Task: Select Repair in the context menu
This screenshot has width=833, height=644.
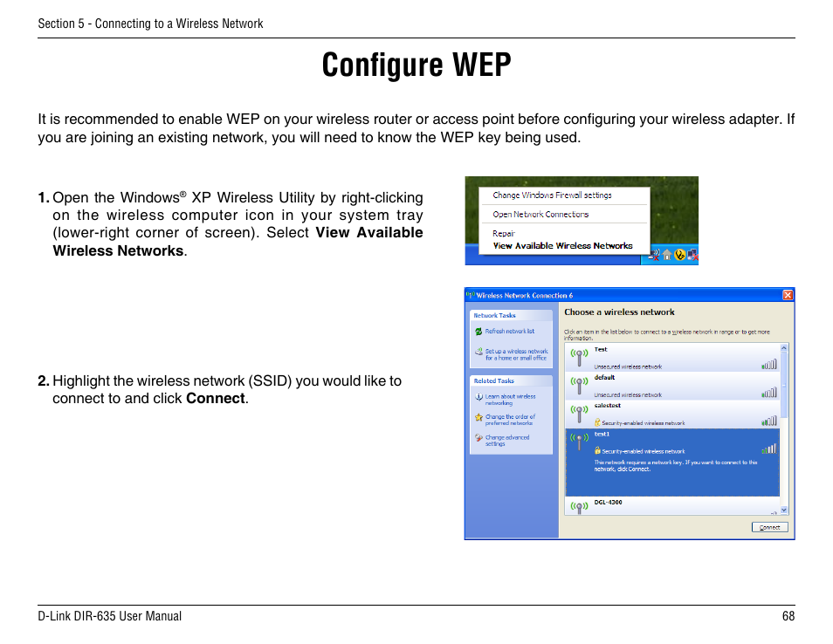Action: (x=504, y=234)
